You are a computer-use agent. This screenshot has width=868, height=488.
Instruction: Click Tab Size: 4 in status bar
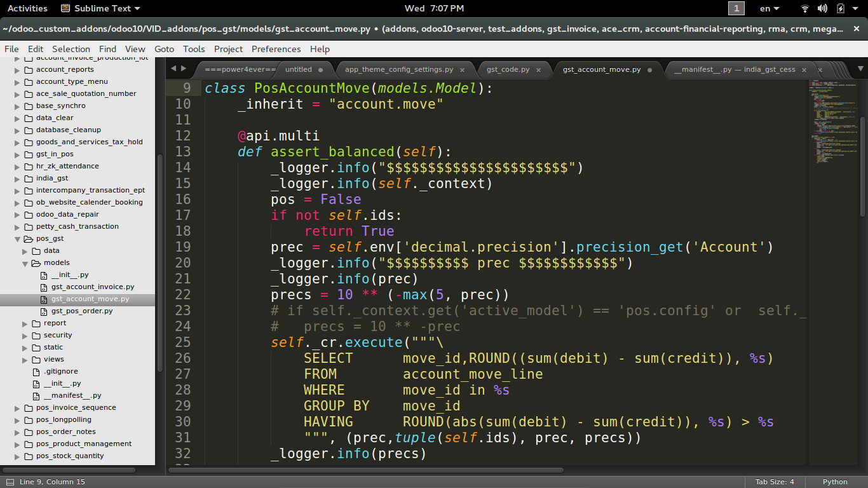click(774, 482)
